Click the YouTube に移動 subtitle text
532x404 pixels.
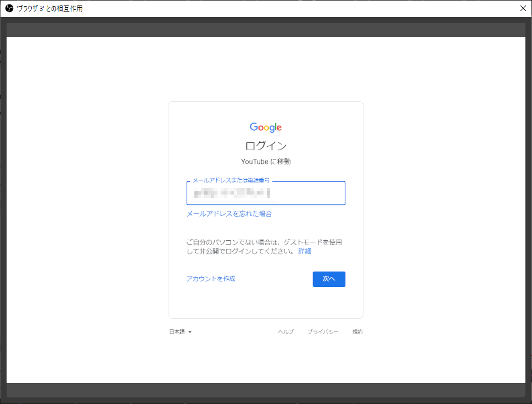pos(265,162)
